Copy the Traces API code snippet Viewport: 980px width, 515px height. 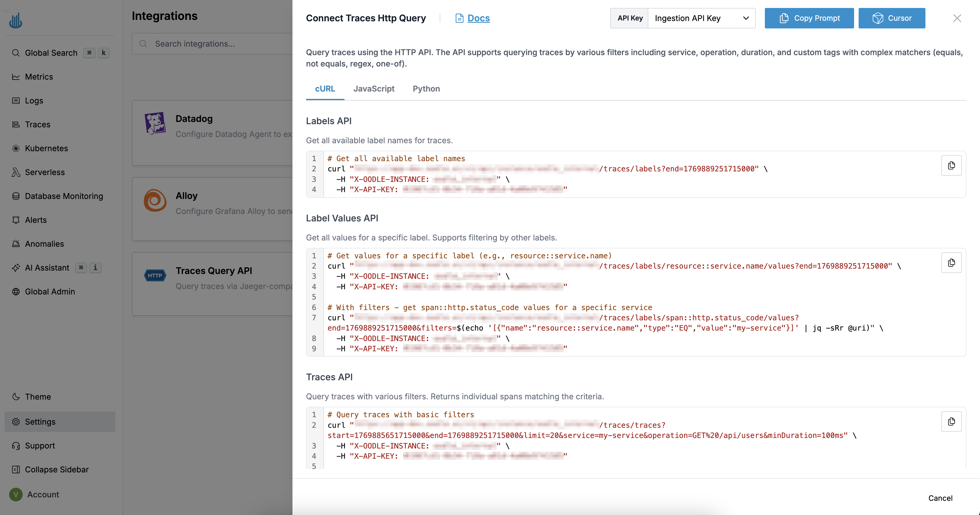(952, 421)
